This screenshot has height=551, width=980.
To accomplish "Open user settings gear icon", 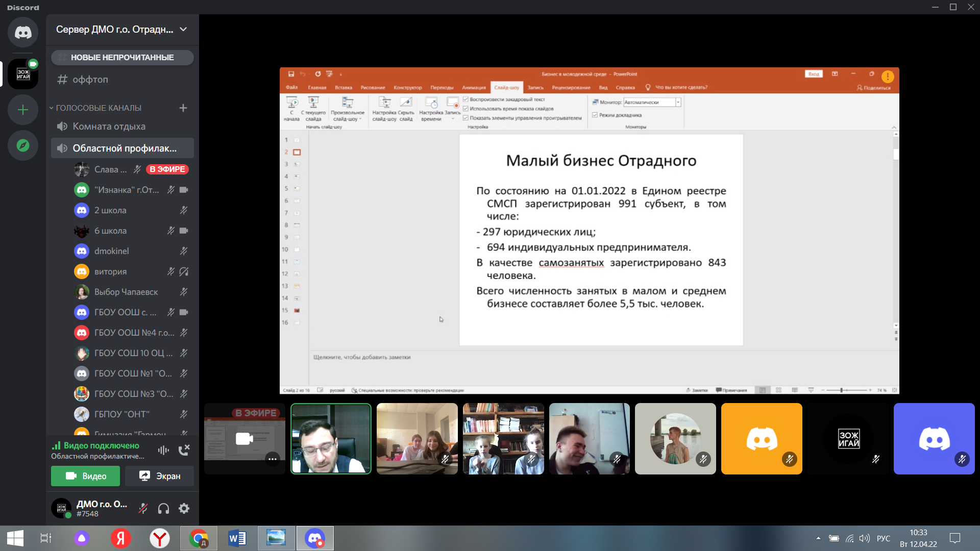I will [x=184, y=508].
